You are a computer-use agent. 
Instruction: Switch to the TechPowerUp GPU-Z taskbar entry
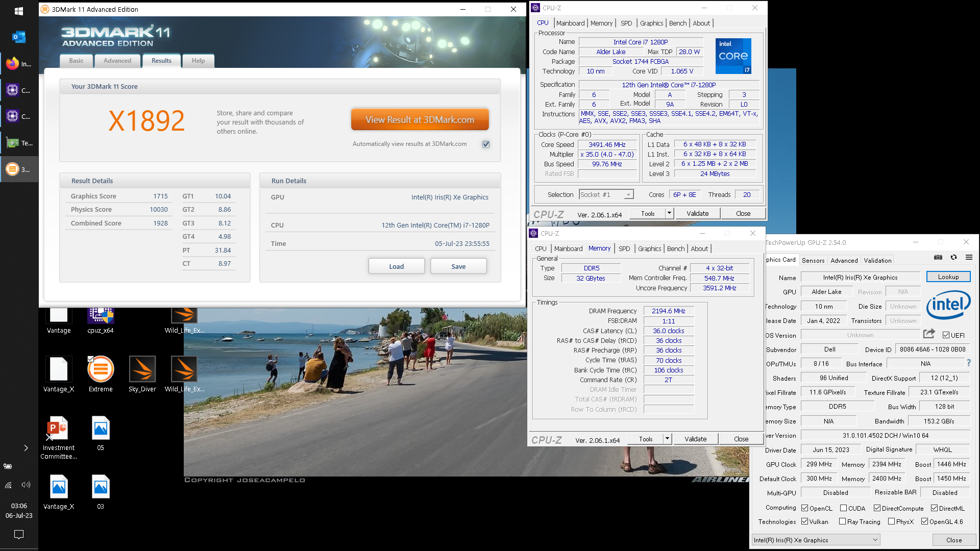point(19,143)
